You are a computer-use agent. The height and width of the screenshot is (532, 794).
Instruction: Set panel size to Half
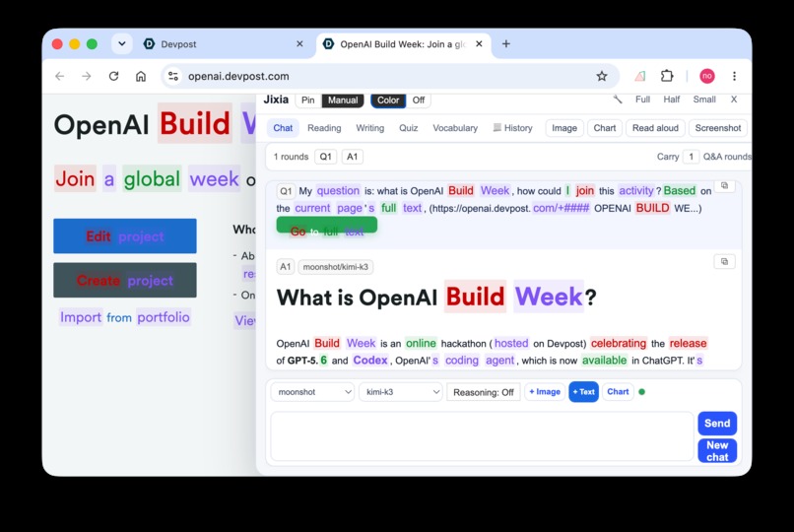click(672, 100)
